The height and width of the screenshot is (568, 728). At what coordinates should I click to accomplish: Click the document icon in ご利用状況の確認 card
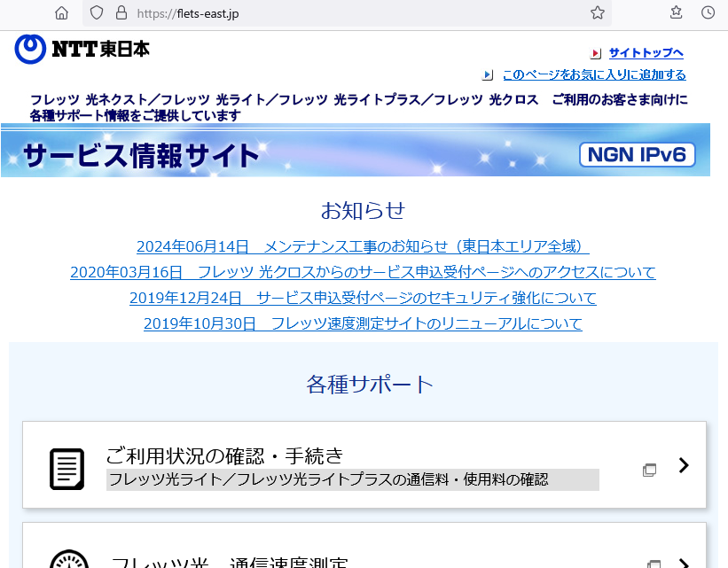click(x=67, y=469)
